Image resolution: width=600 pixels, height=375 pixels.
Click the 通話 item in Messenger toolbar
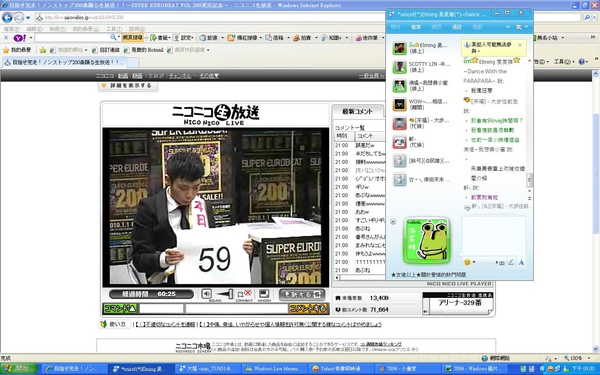457,27
